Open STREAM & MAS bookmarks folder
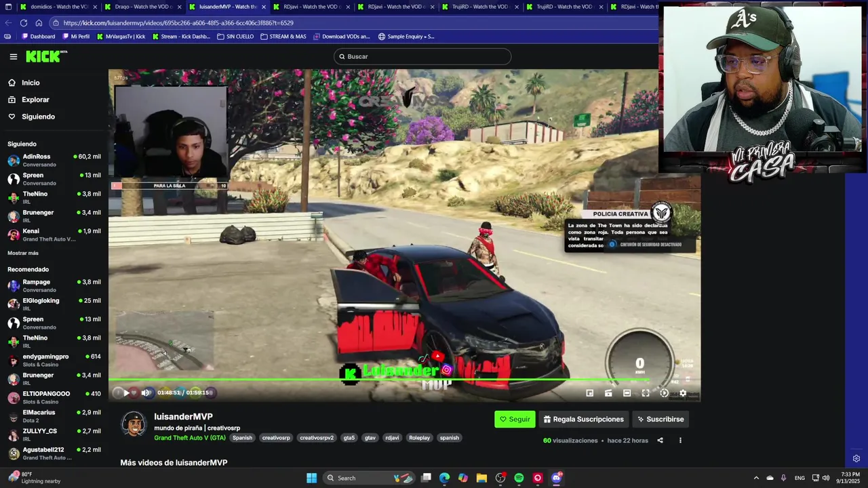Screen dimensions: 868x488 (x=283, y=37)
